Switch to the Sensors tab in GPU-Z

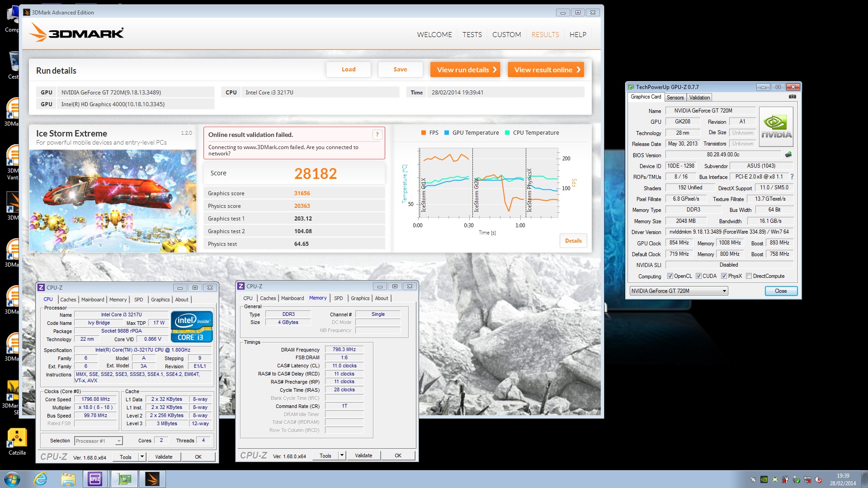tap(675, 98)
